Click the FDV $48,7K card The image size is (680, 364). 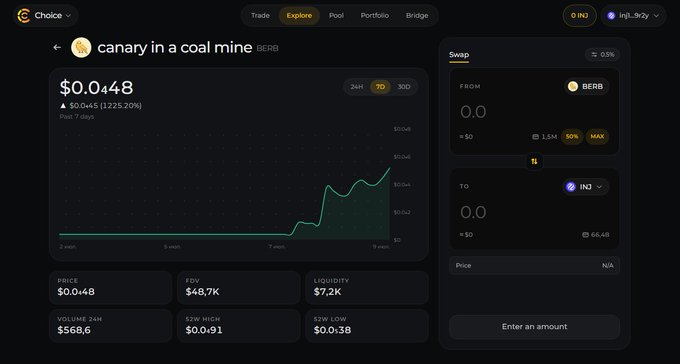point(239,287)
